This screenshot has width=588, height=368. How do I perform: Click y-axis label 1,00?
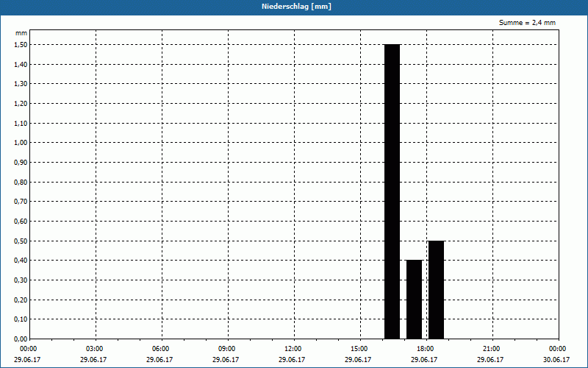21,143
